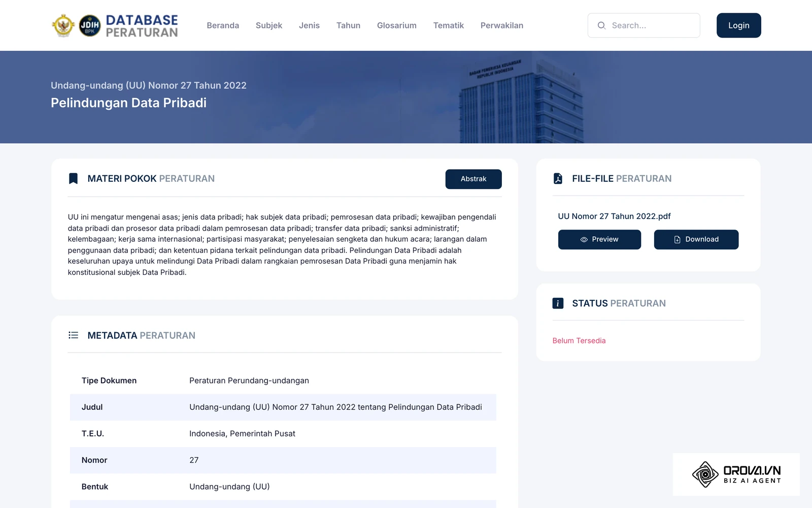This screenshot has height=508, width=812.
Task: Click the Garuda emblem logo
Action: point(63,25)
